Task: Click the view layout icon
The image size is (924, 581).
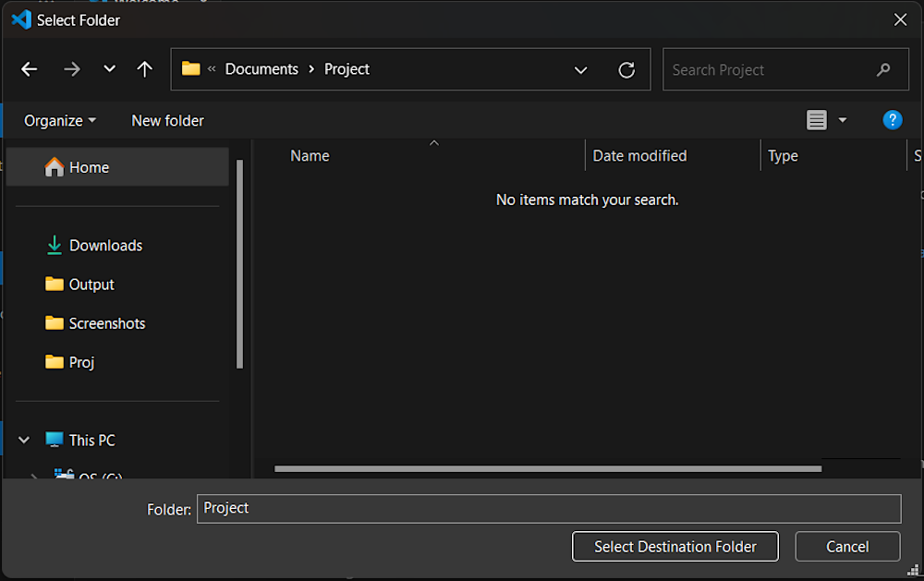Action: (816, 120)
